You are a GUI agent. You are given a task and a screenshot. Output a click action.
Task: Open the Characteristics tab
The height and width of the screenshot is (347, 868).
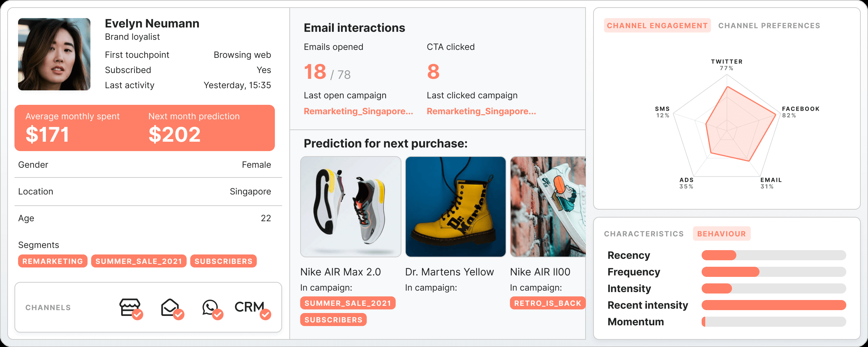[x=644, y=234]
